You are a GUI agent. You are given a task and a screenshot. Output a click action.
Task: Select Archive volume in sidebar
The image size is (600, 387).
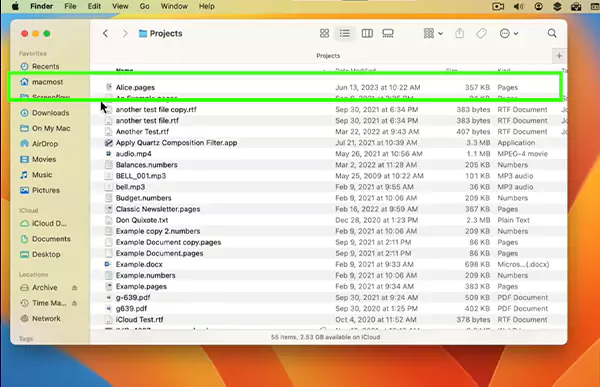tap(39, 287)
